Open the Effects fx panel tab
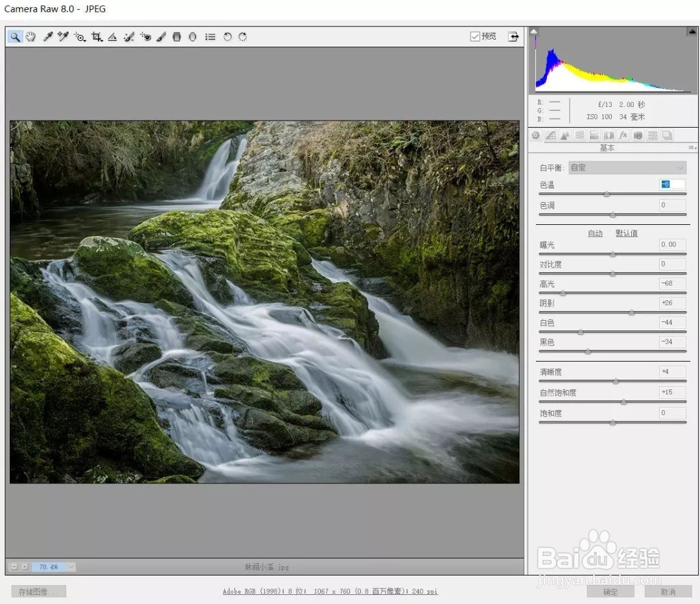700x604 pixels. click(624, 135)
